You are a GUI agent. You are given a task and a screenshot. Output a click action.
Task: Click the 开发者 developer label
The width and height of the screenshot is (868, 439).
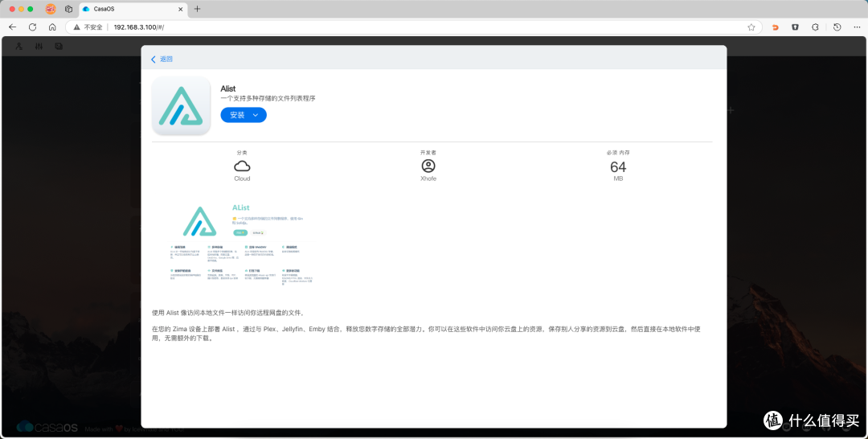click(428, 153)
